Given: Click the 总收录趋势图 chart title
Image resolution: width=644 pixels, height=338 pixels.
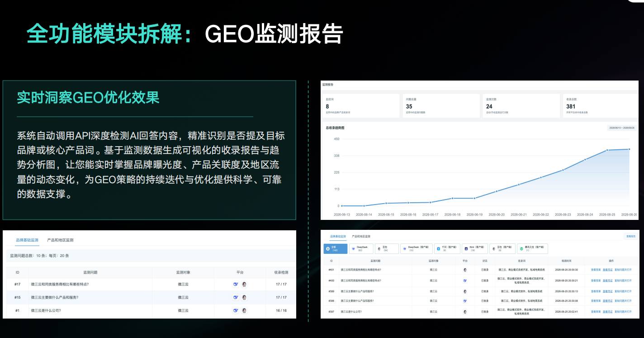Looking at the screenshot, I should 335,128.
